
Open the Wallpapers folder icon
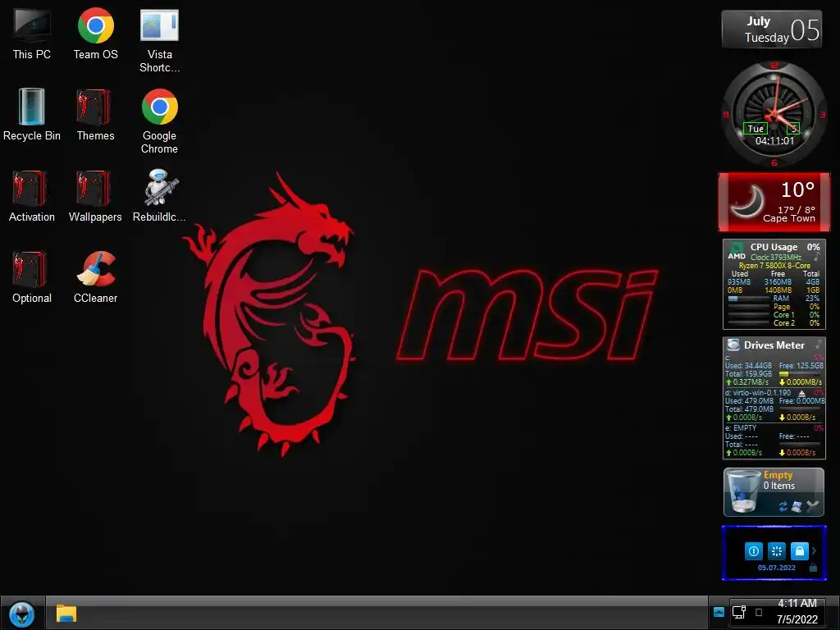(x=95, y=197)
